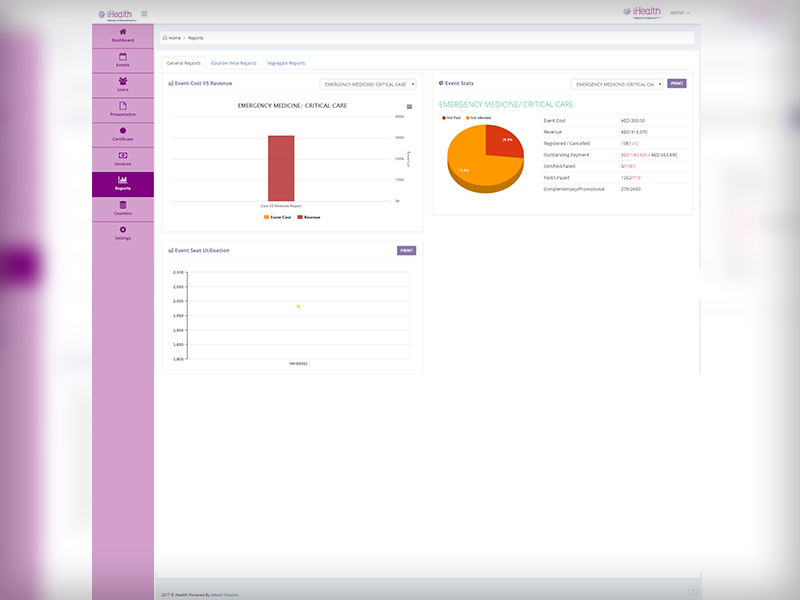Viewport: 800px width, 600px height.
Task: Open the Counters sidebar item
Action: pos(122,207)
